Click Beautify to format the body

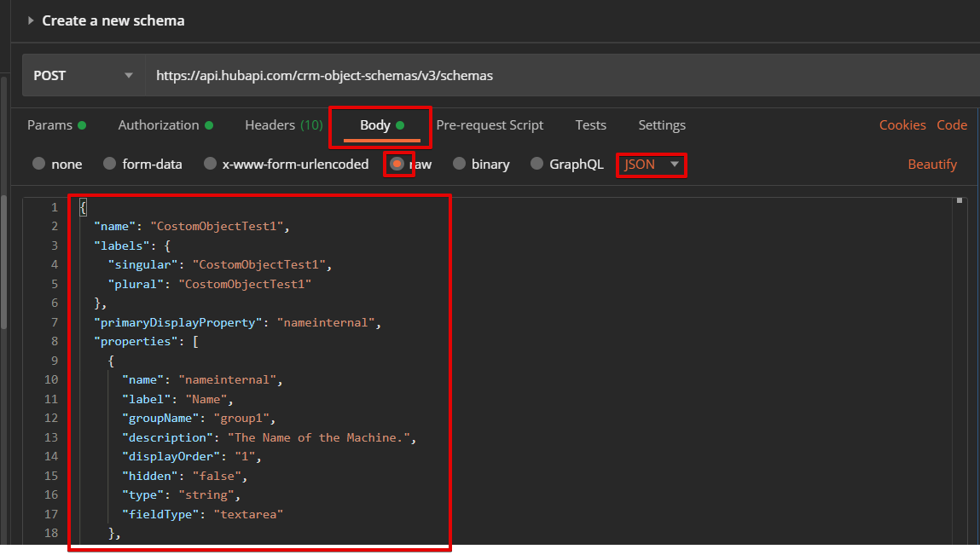click(932, 164)
